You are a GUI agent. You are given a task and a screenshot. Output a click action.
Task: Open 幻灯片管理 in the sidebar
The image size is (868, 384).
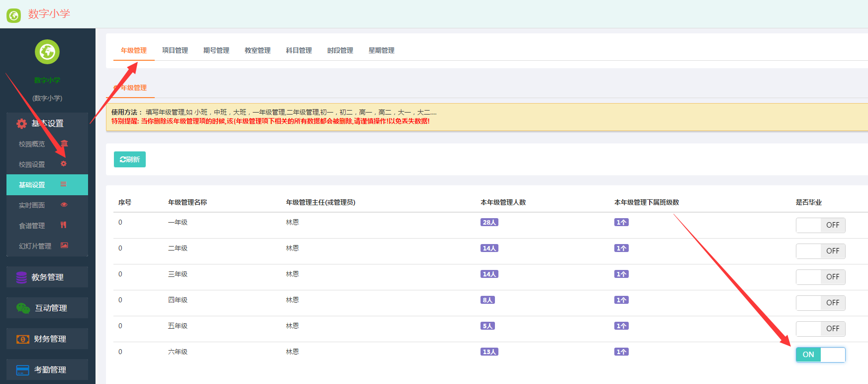[47, 246]
